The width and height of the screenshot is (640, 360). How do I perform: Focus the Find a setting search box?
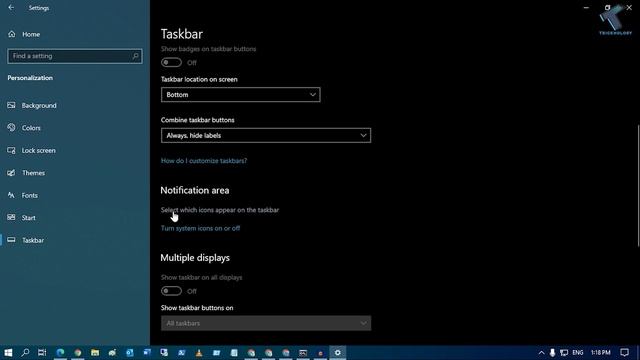pos(75,56)
